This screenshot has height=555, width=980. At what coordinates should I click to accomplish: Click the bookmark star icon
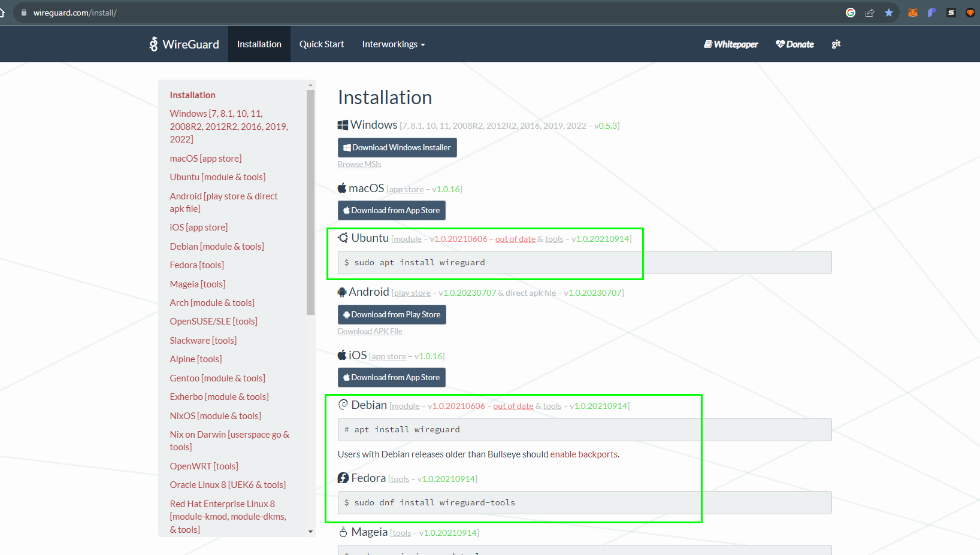coord(889,13)
